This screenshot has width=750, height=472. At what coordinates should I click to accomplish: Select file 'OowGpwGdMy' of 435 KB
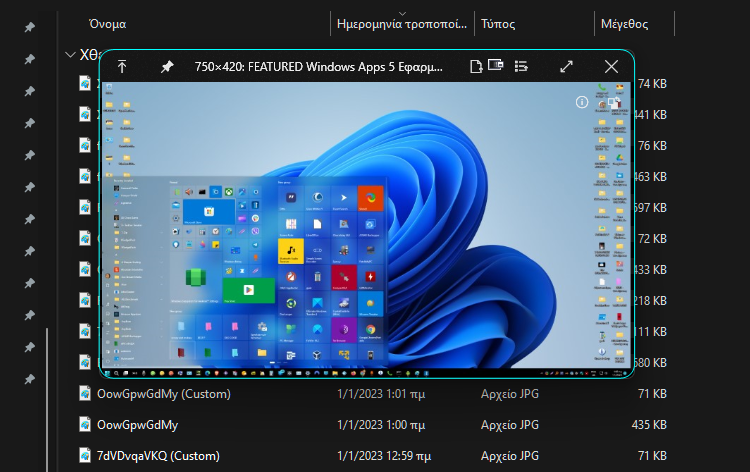(x=137, y=425)
